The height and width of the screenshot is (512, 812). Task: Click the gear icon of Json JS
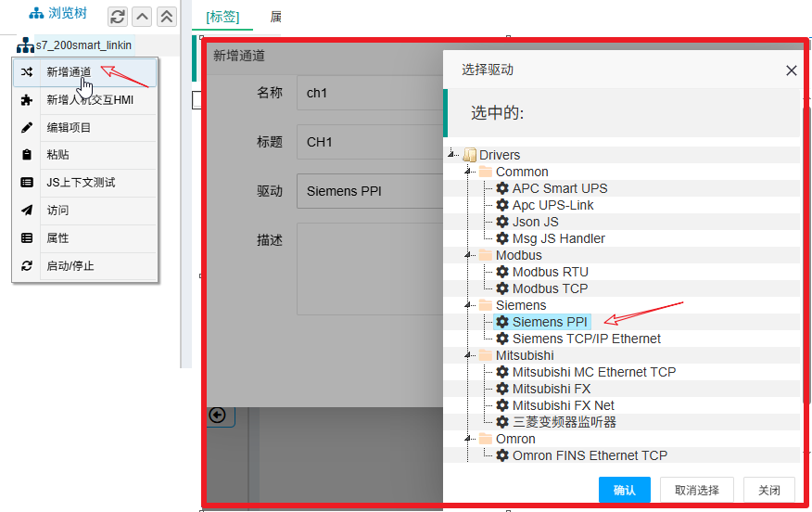pyautogui.click(x=502, y=222)
